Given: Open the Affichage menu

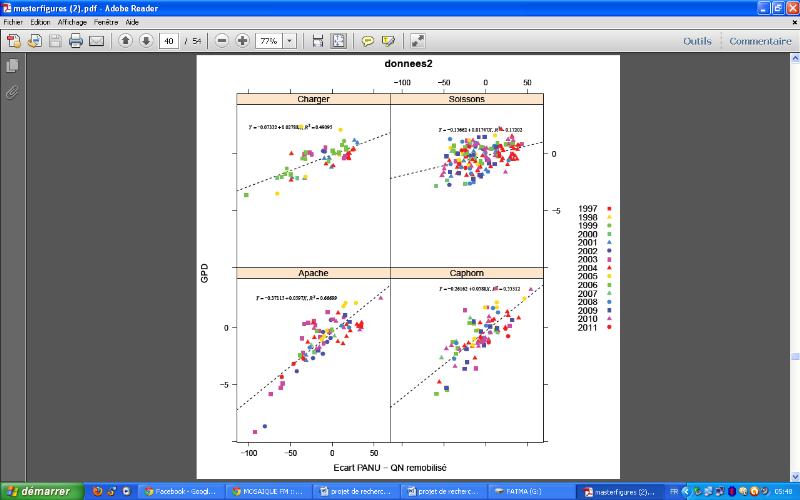Looking at the screenshot, I should [x=73, y=21].
